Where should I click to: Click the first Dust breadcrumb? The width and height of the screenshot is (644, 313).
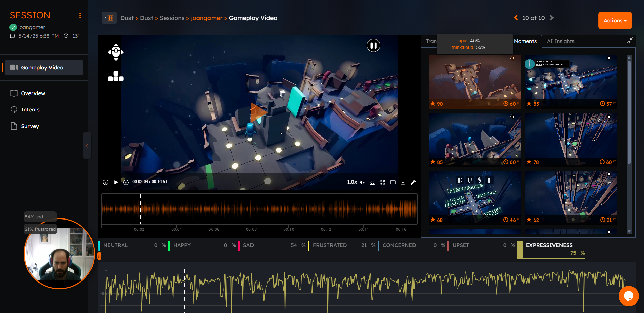pos(127,18)
